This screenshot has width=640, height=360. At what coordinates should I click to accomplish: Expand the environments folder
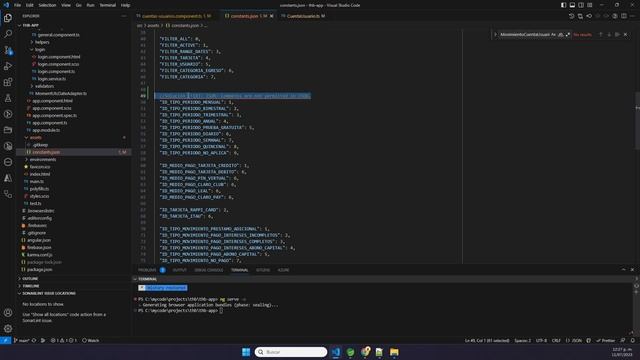[x=42, y=160]
